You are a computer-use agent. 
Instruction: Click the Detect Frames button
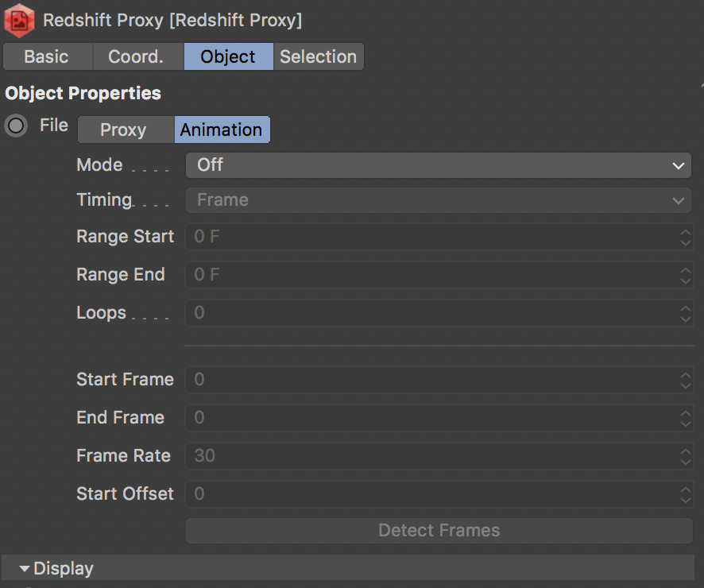point(439,530)
